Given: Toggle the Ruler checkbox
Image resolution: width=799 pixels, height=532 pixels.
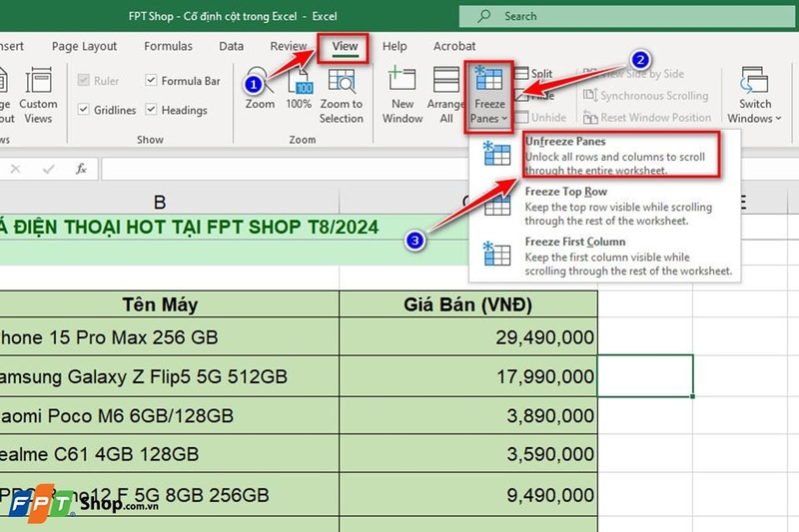Looking at the screenshot, I should point(84,80).
